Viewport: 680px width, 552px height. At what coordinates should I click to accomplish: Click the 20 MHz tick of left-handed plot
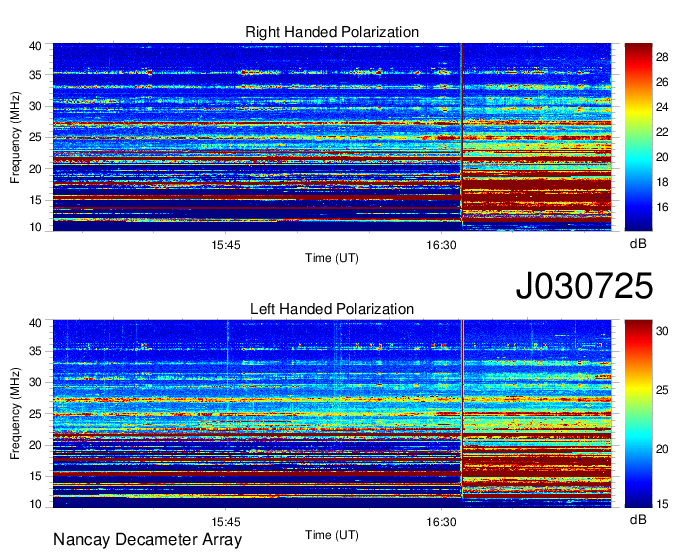tap(35, 445)
